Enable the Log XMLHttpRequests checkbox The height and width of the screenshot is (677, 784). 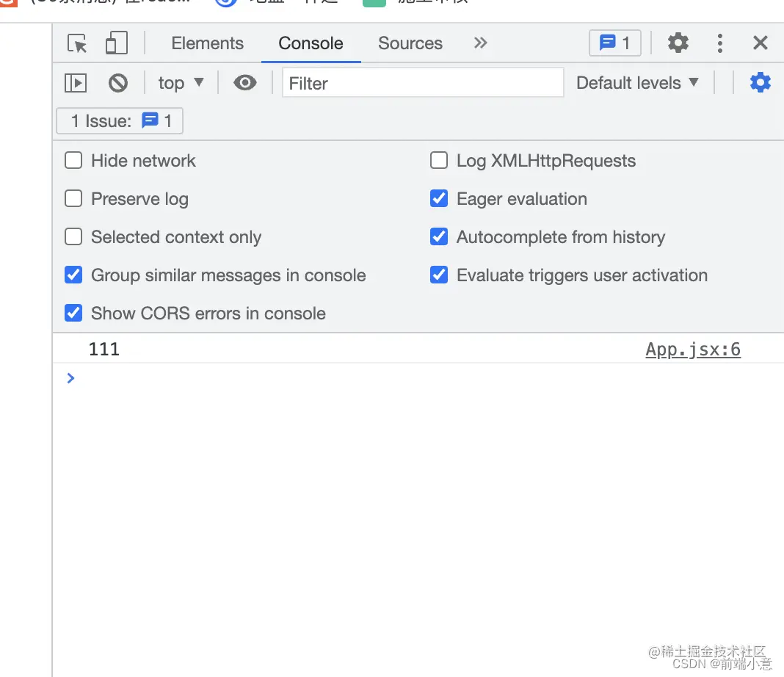(x=439, y=161)
